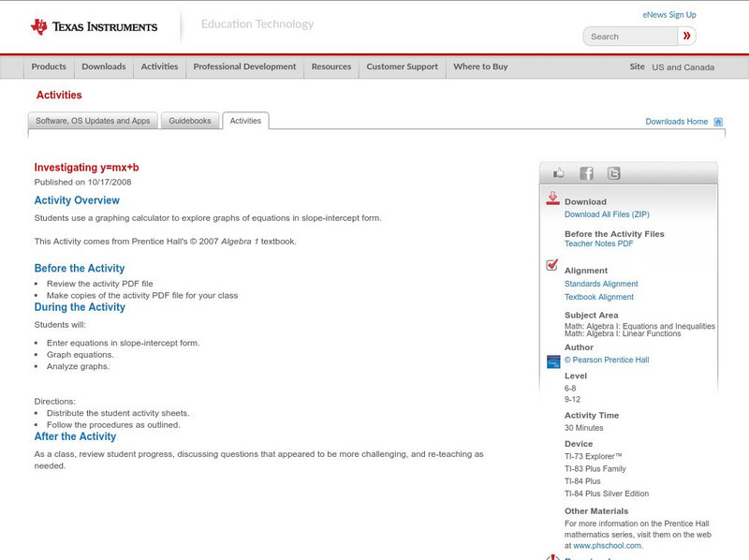This screenshot has width=749, height=560.
Task: Click the red checkmark Alignment icon
Action: 552,265
